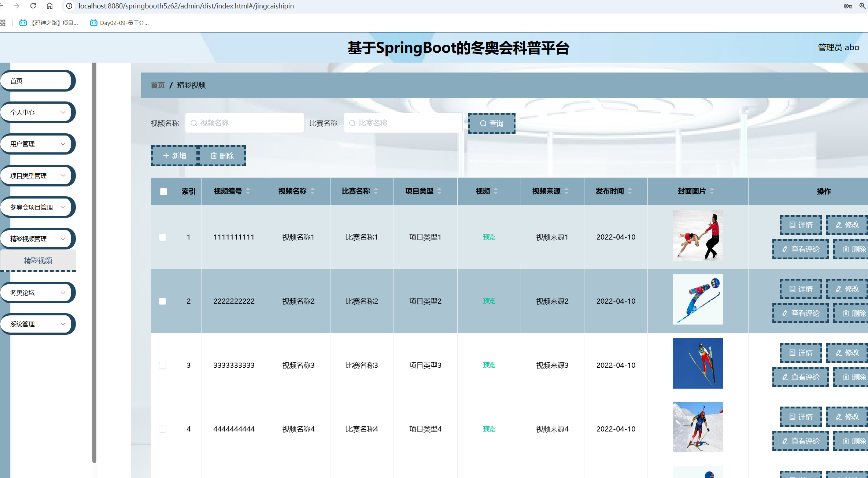Preview video via 预览 link in row 2
Screen dimensions: 868x478
[x=489, y=301]
